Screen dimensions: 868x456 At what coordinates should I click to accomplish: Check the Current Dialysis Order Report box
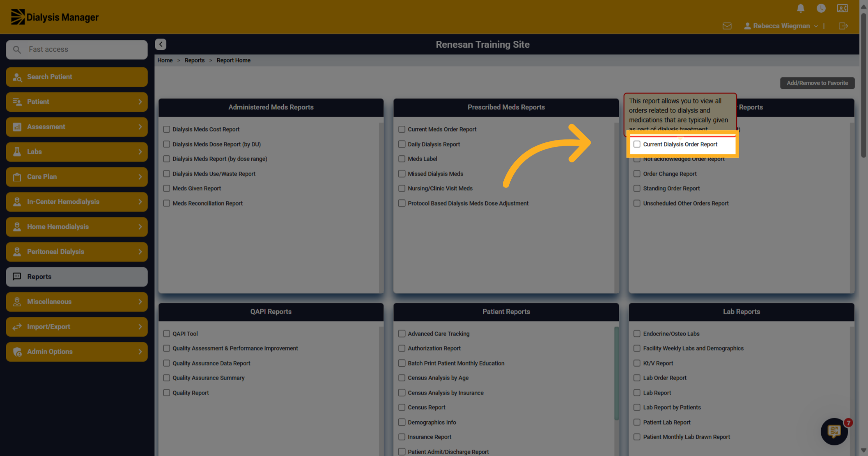637,144
